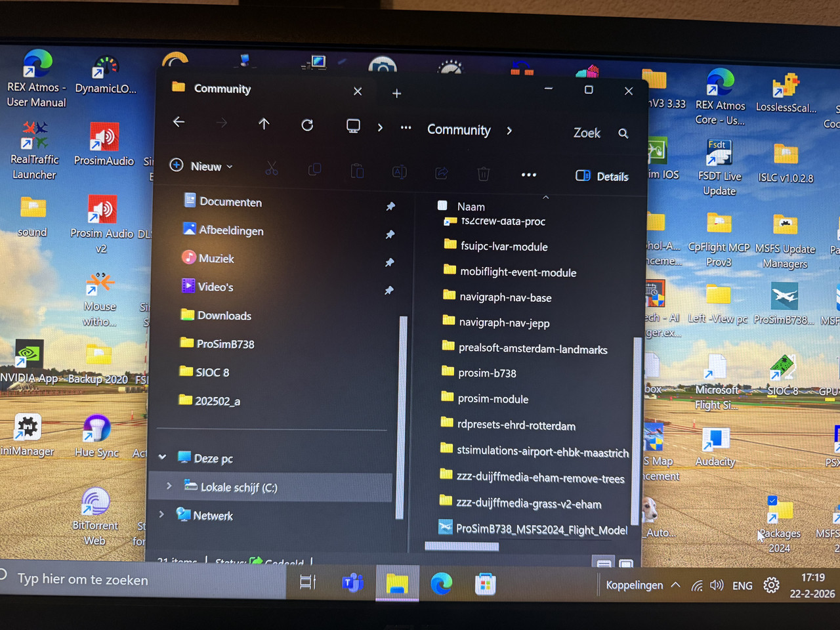Open File Explorer from the taskbar
The height and width of the screenshot is (630, 840).
point(397,583)
